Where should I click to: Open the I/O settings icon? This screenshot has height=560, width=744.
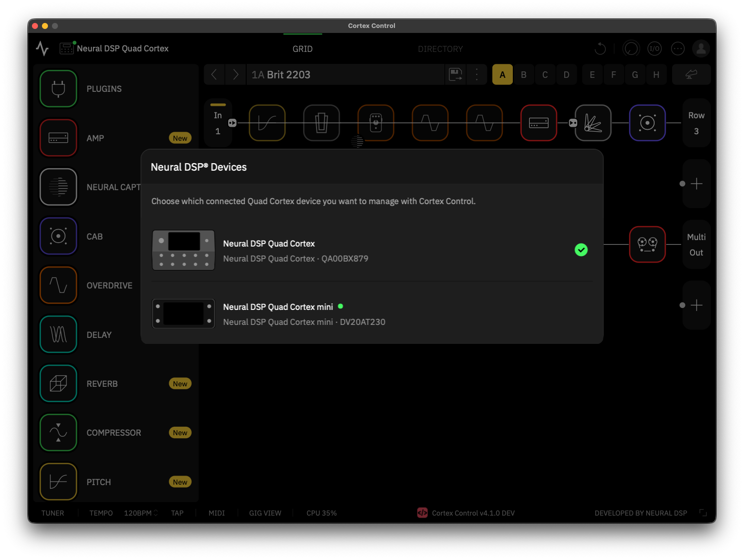[654, 48]
